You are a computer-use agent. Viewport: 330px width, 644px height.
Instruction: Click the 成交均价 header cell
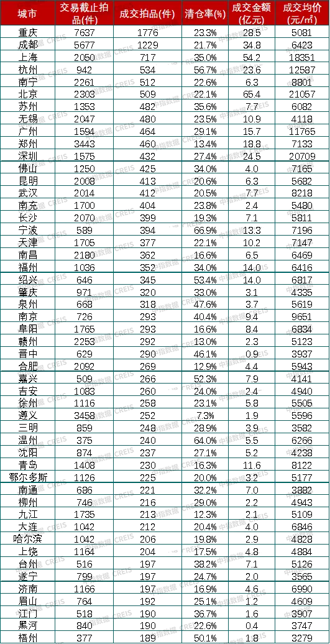(x=303, y=12)
